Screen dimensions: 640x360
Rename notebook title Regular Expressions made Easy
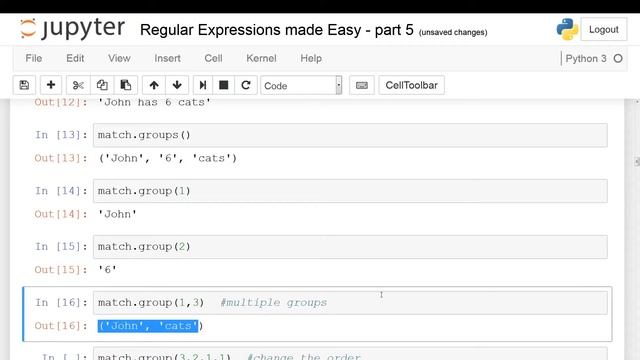pyautogui.click(x=276, y=30)
